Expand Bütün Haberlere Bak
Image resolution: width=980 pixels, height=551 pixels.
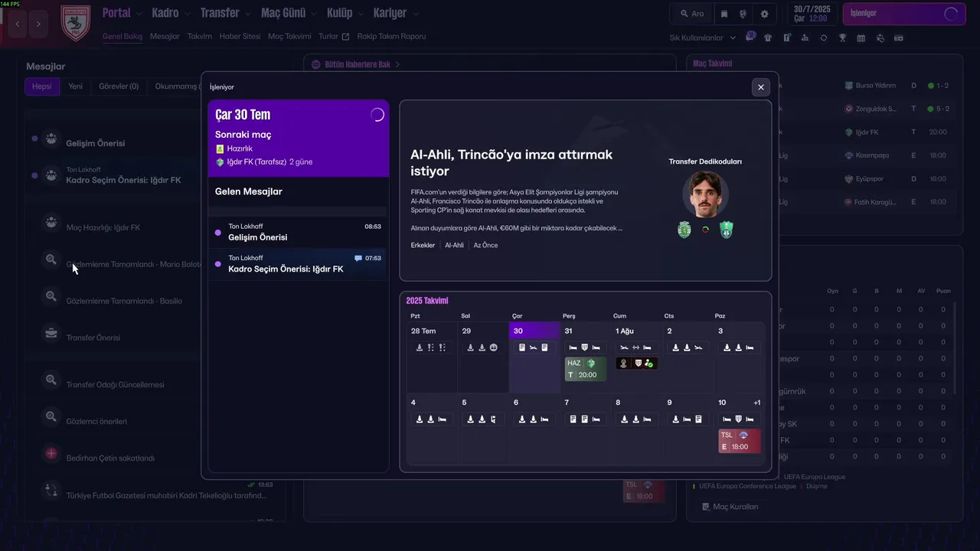[356, 64]
